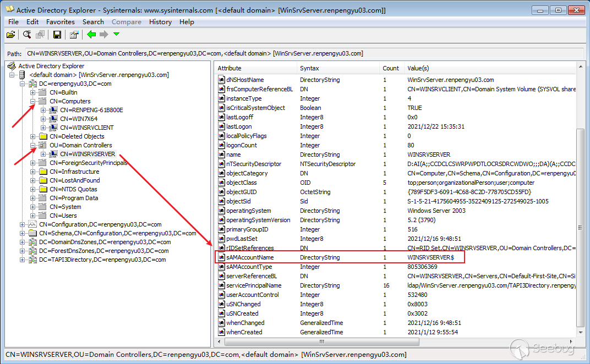Click the horizontal scrollbar left arrow

point(220,341)
